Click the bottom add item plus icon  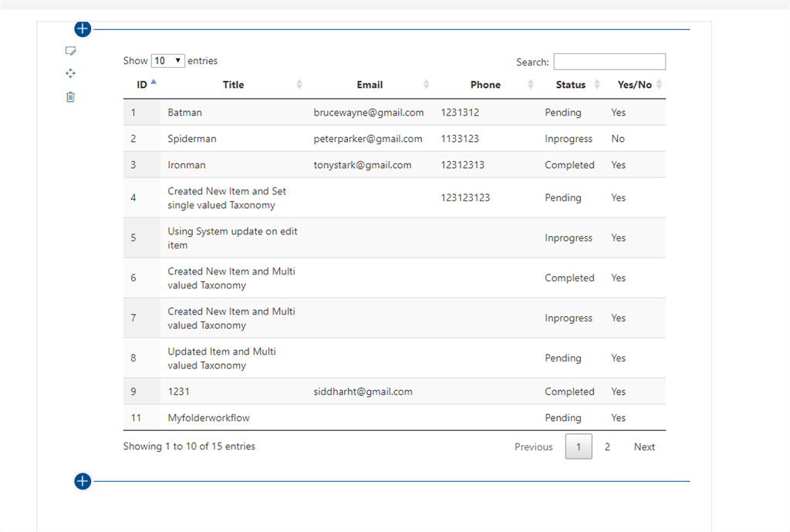click(82, 481)
